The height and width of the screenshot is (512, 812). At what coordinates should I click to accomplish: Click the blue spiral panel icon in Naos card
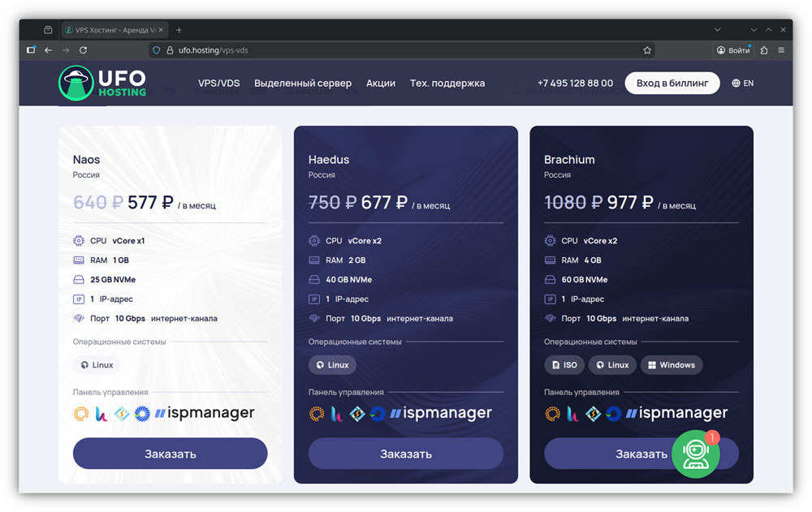pyautogui.click(x=142, y=414)
